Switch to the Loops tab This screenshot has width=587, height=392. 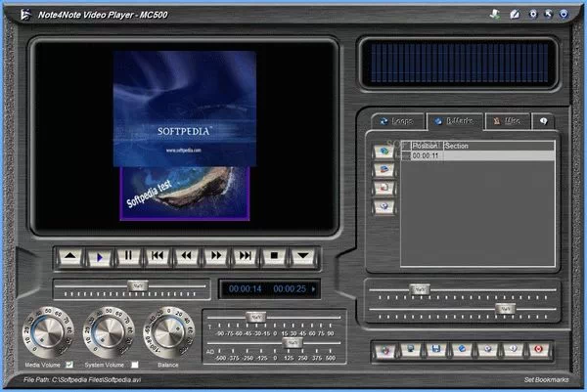click(x=399, y=121)
